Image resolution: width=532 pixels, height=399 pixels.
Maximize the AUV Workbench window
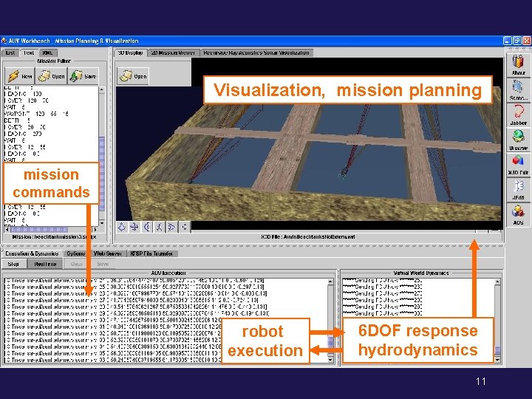click(516, 41)
